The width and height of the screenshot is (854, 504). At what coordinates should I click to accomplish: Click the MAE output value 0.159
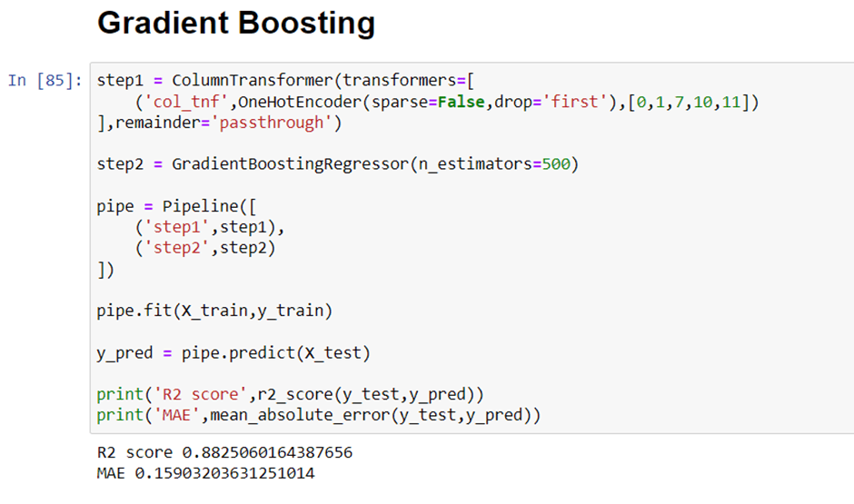pyautogui.click(x=224, y=473)
